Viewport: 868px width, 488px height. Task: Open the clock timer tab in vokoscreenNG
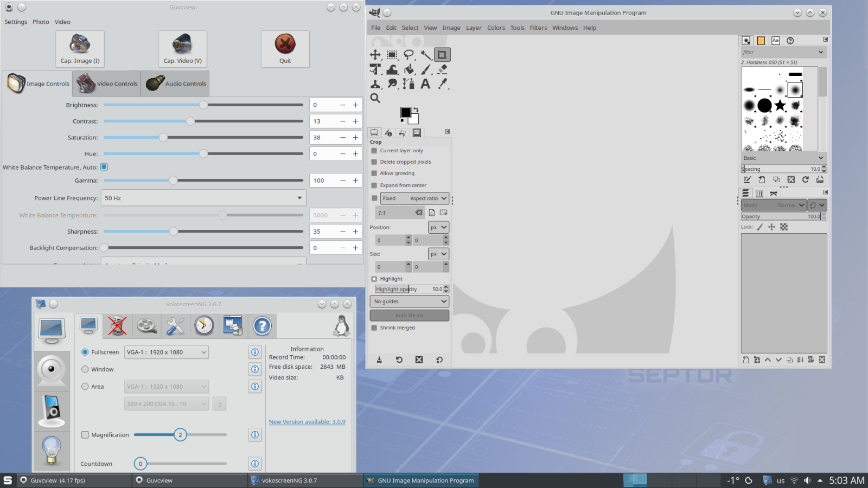tap(204, 326)
